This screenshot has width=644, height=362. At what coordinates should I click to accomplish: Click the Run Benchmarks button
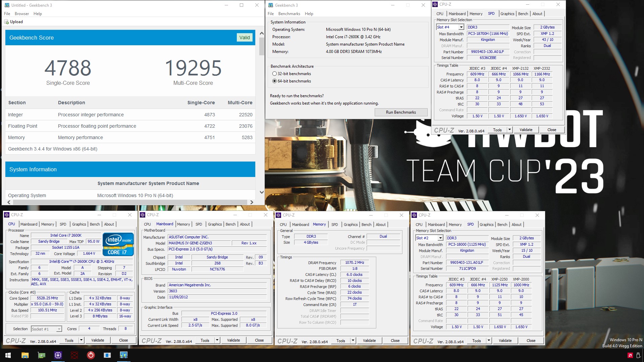coord(401,112)
